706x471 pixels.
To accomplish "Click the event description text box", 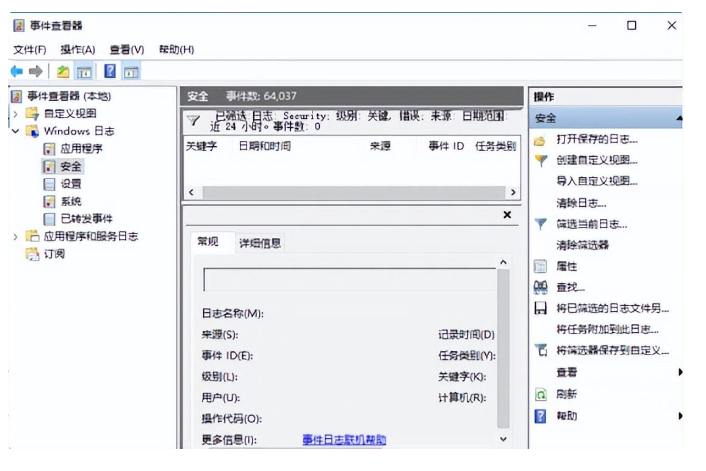I will [x=350, y=280].
